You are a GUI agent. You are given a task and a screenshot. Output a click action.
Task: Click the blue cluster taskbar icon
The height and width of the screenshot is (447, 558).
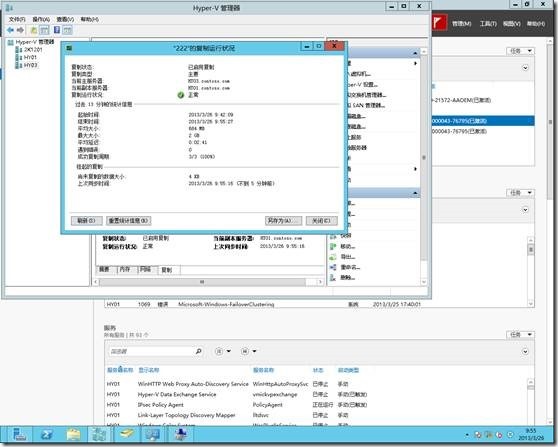pyautogui.click(x=181, y=435)
